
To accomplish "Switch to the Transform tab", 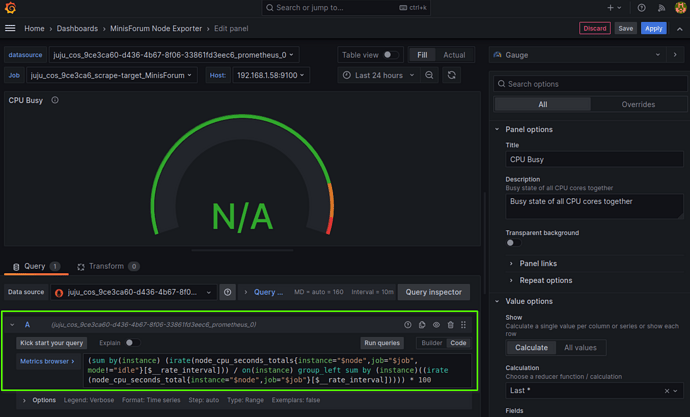I will (x=108, y=266).
